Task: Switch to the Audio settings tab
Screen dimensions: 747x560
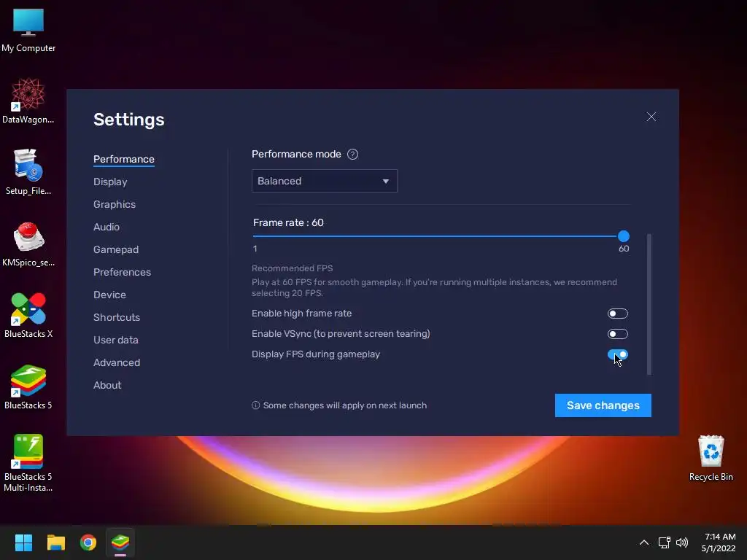Action: coord(107,227)
